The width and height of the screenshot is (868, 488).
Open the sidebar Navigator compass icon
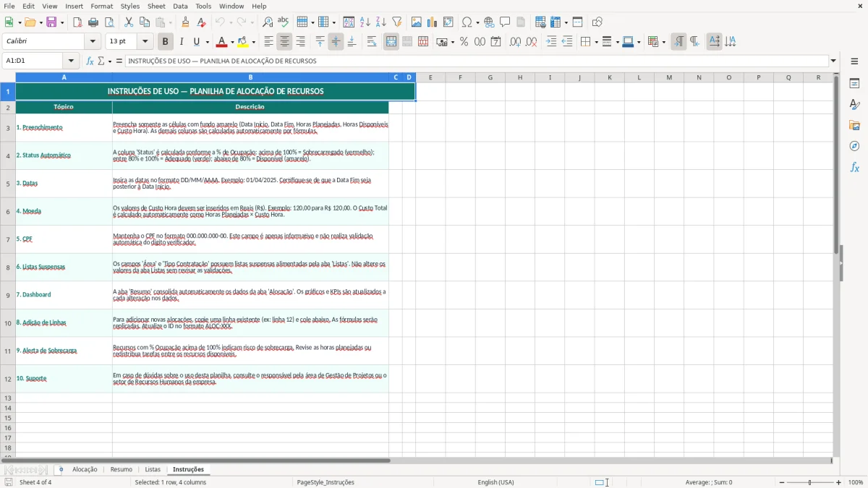pos(854,146)
